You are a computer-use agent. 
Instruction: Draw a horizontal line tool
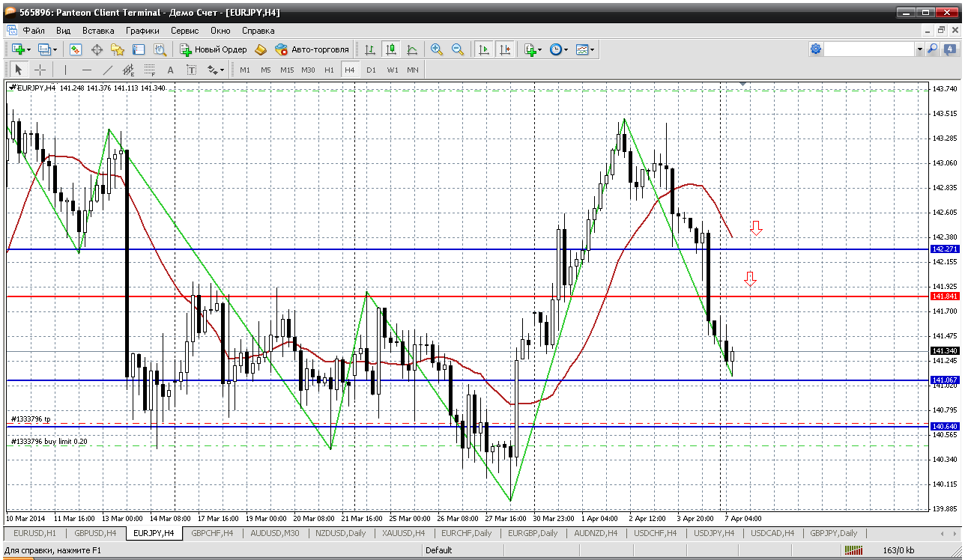(86, 70)
